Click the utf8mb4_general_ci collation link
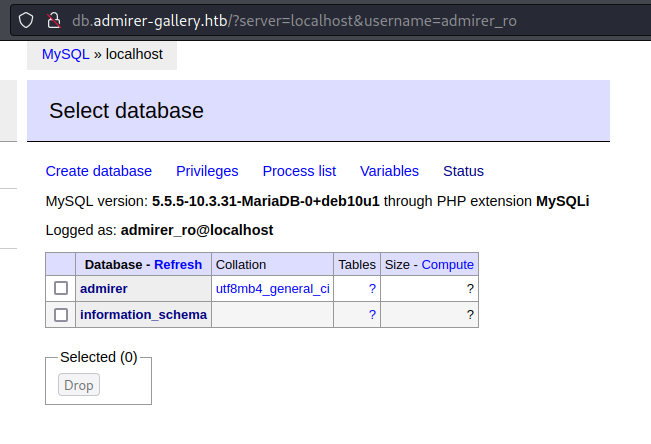This screenshot has width=651, height=444. [272, 289]
